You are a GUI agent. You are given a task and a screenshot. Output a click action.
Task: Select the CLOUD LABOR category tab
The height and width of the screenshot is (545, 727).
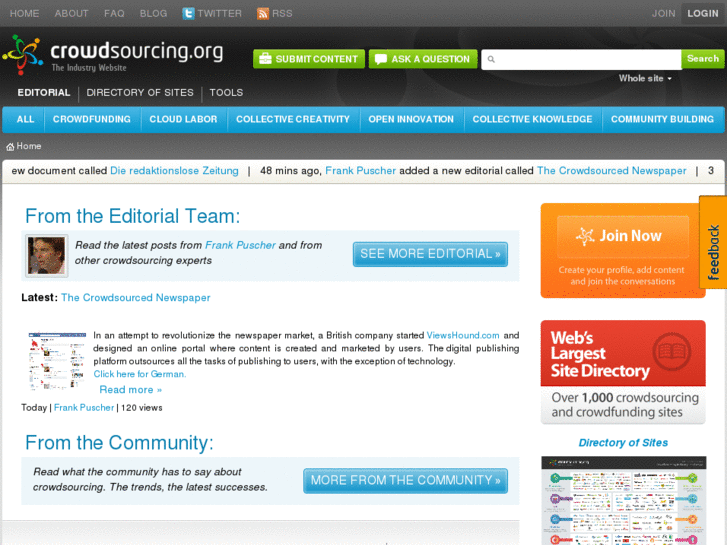click(x=183, y=119)
